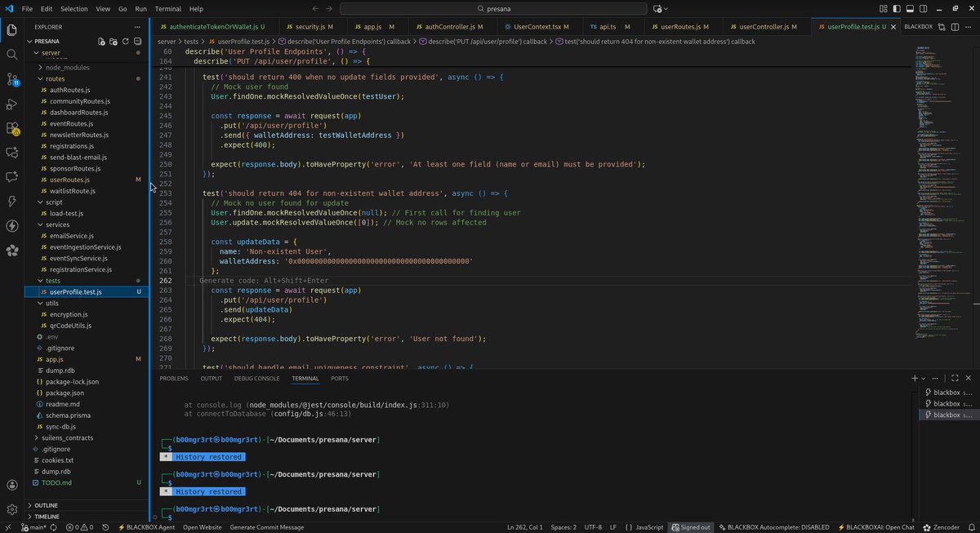The height and width of the screenshot is (533, 980).
Task: Open the Help menu
Action: pos(196,8)
